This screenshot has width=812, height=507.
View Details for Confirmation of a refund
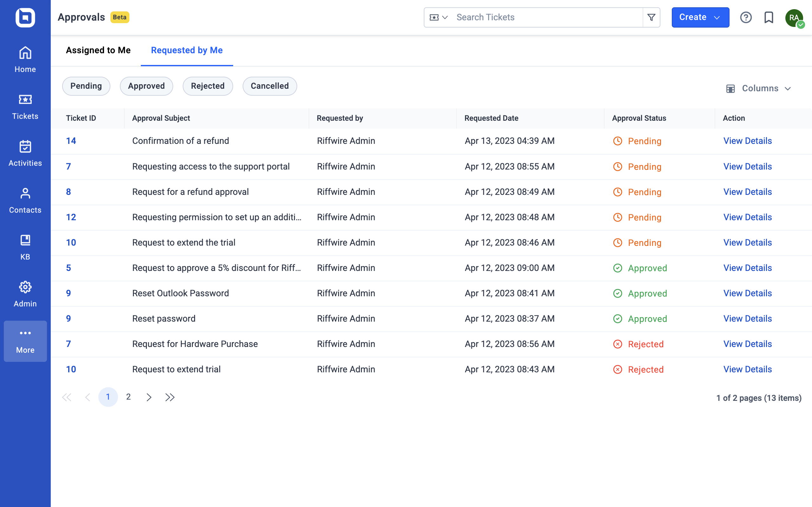tap(747, 141)
